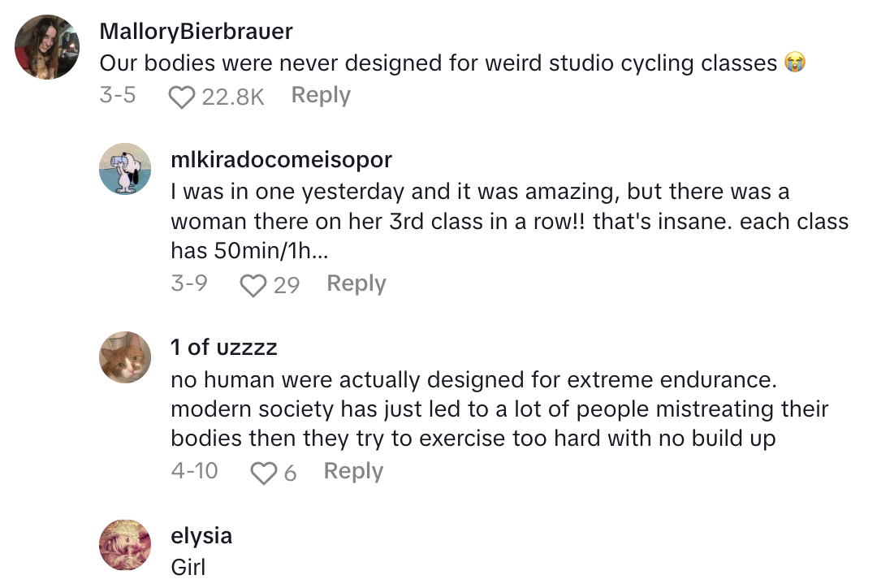Select the elysia username
The height and width of the screenshot is (588, 877).
pyautogui.click(x=201, y=536)
